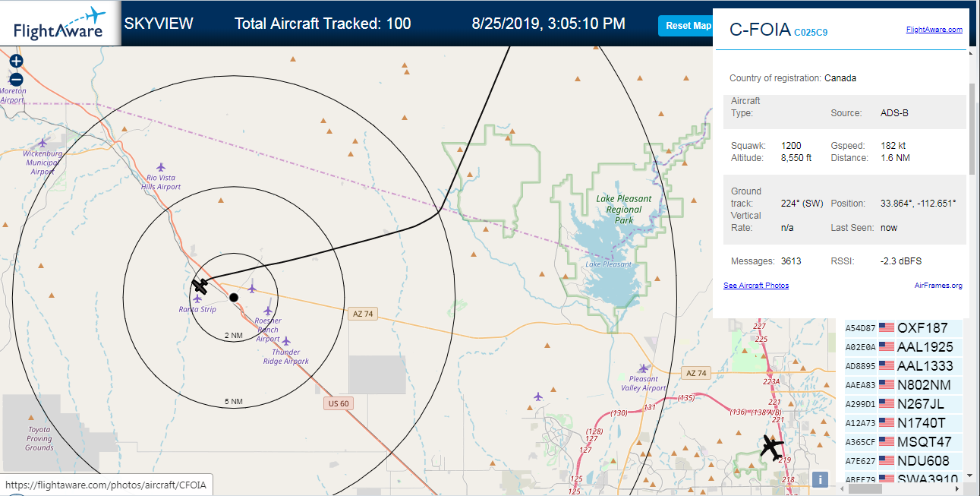
Task: Open the AirFrames.org link
Action: 938,286
